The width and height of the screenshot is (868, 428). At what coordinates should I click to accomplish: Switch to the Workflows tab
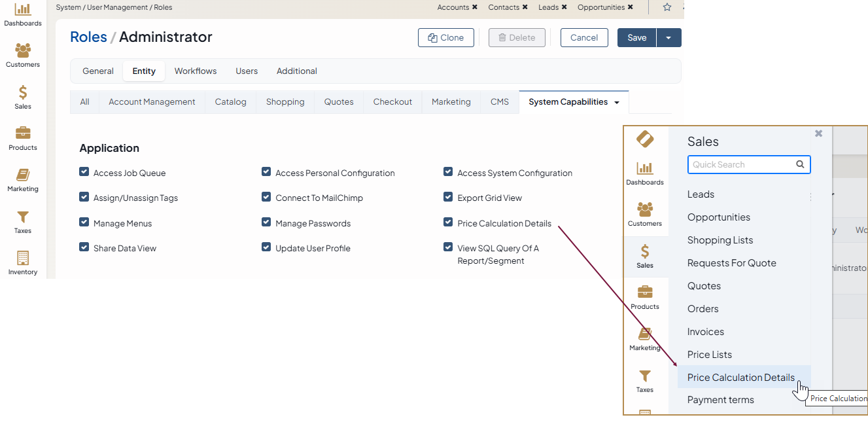[195, 71]
